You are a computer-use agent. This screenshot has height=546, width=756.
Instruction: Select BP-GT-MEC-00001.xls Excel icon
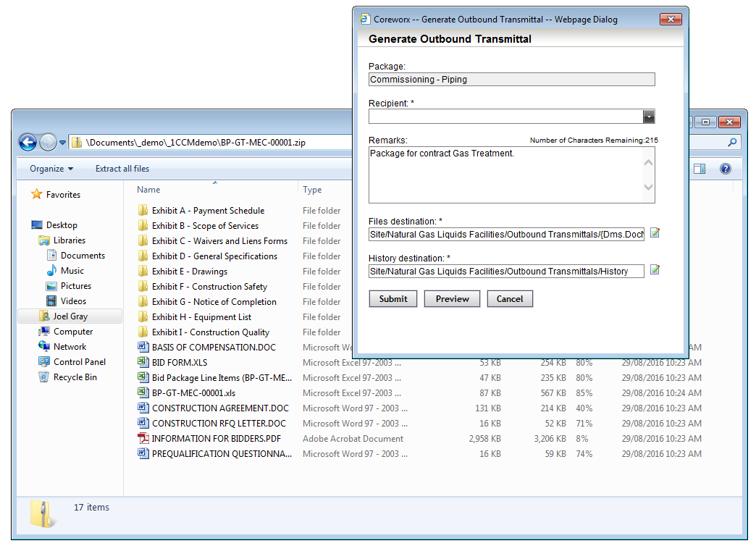pyautogui.click(x=143, y=392)
